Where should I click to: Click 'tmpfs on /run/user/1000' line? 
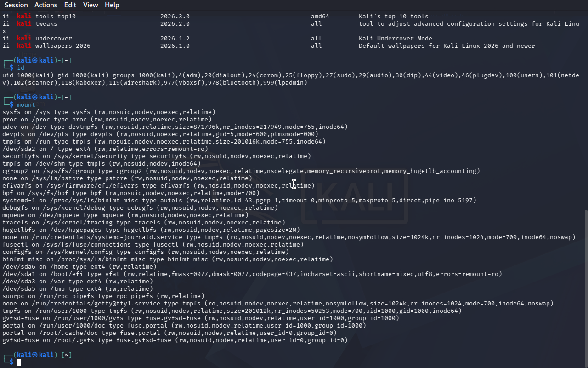pyautogui.click(x=232, y=311)
